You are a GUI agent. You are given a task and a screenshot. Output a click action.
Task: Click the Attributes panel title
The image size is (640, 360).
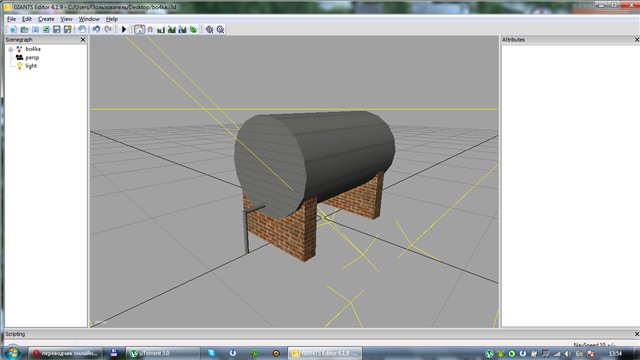513,40
